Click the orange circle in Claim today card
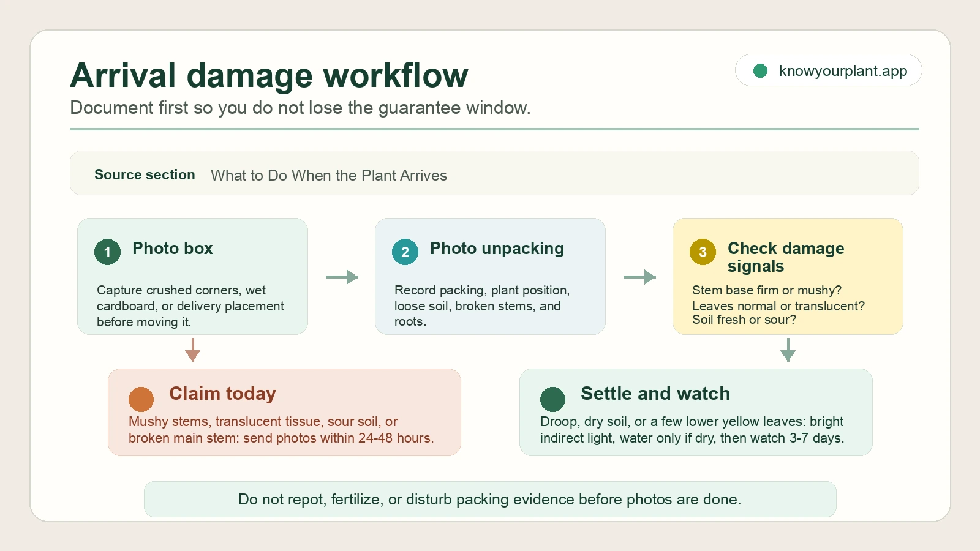This screenshot has width=980, height=551. pos(141,399)
